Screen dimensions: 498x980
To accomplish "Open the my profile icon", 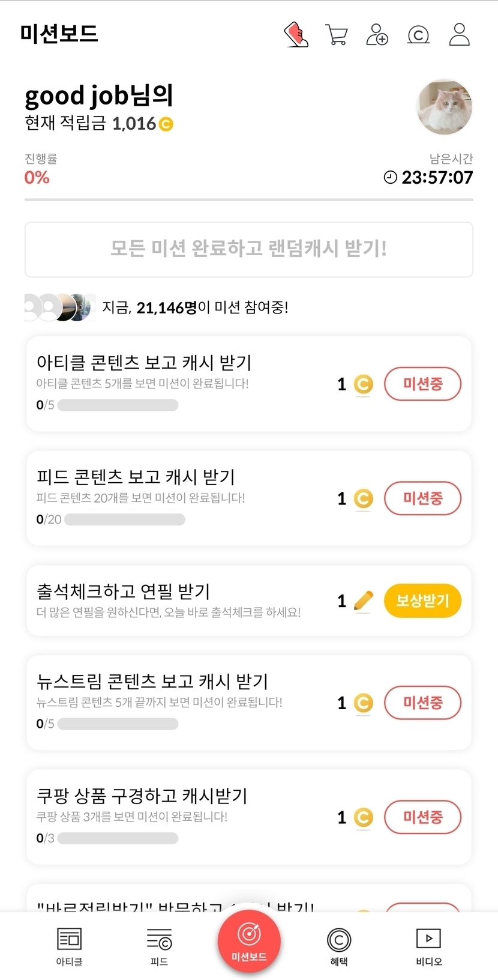I will tap(460, 35).
